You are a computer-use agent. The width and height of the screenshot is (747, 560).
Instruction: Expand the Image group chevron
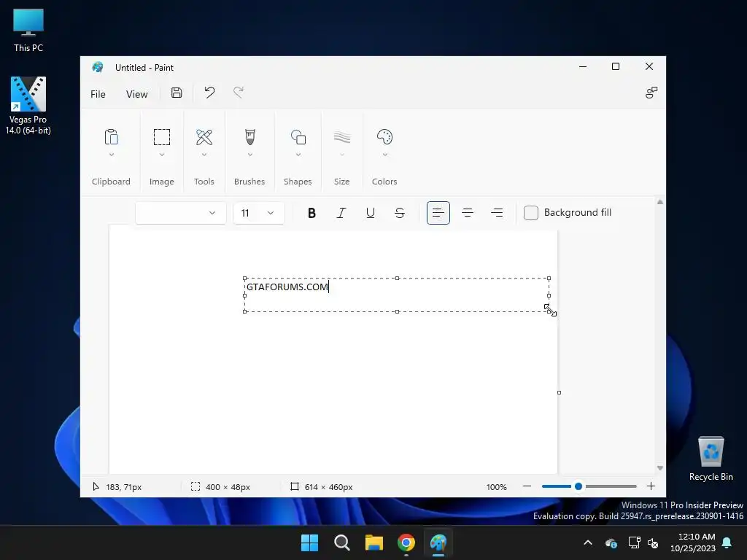(162, 155)
